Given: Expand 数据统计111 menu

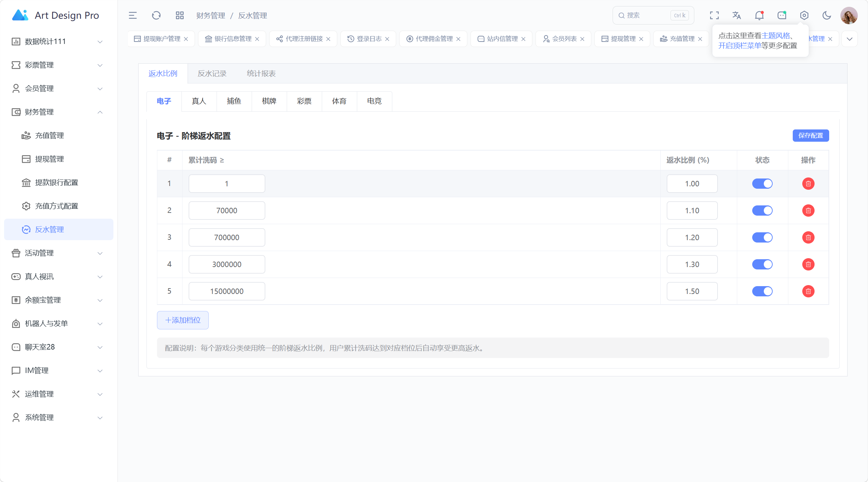Looking at the screenshot, I should point(59,42).
